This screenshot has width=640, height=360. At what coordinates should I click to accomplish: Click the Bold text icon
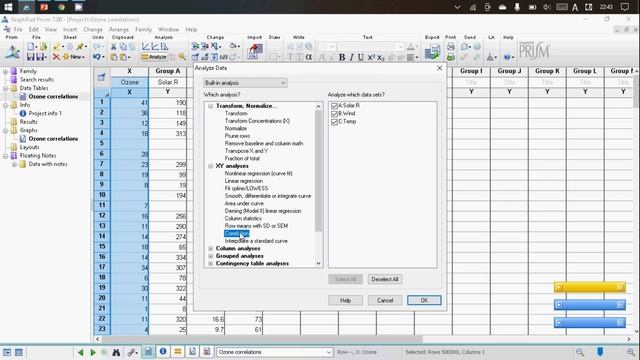tap(342, 57)
